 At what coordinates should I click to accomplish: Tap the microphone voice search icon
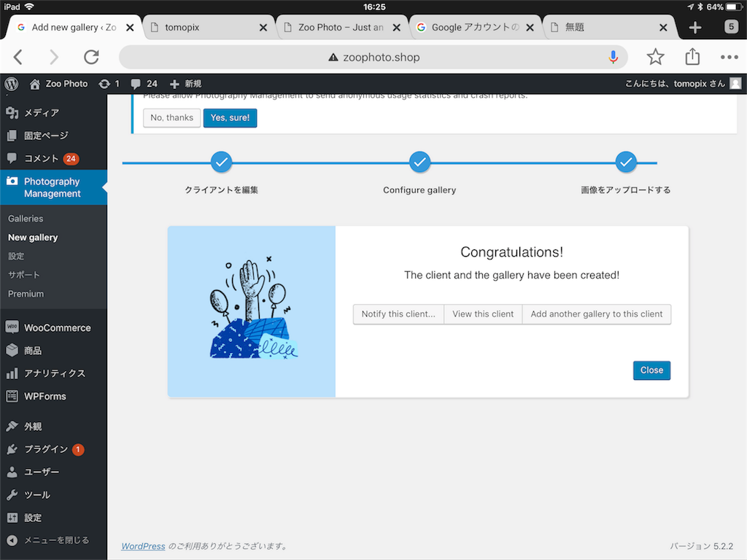pos(613,57)
